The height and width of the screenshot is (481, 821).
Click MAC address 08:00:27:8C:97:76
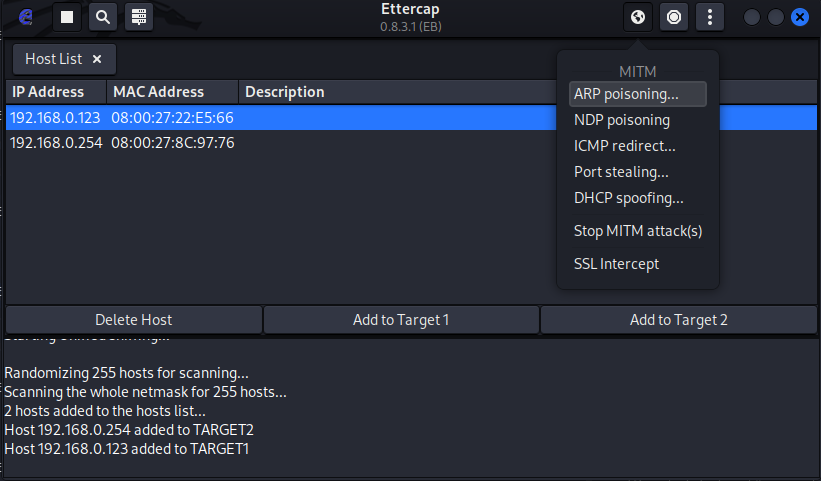click(173, 143)
